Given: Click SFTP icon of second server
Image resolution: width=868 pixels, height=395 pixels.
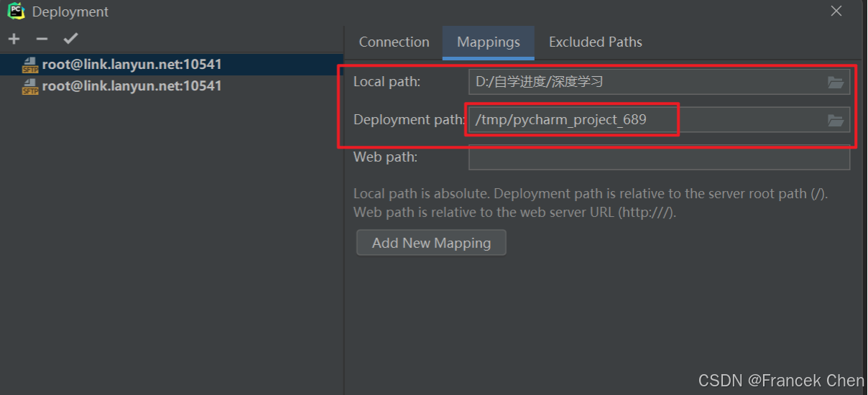Looking at the screenshot, I should (30, 87).
